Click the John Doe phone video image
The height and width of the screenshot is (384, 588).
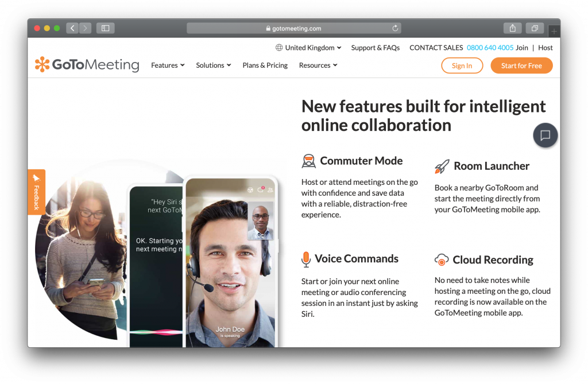click(231, 262)
